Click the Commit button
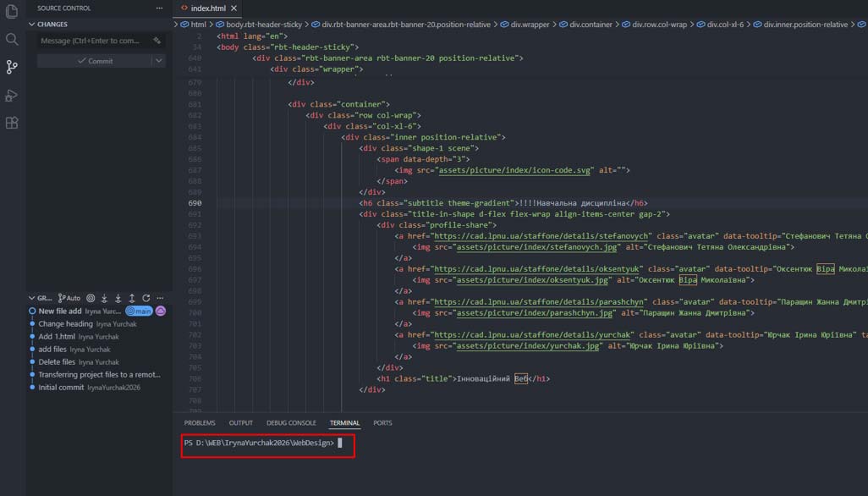Screen dimensions: 868x496 coord(95,61)
